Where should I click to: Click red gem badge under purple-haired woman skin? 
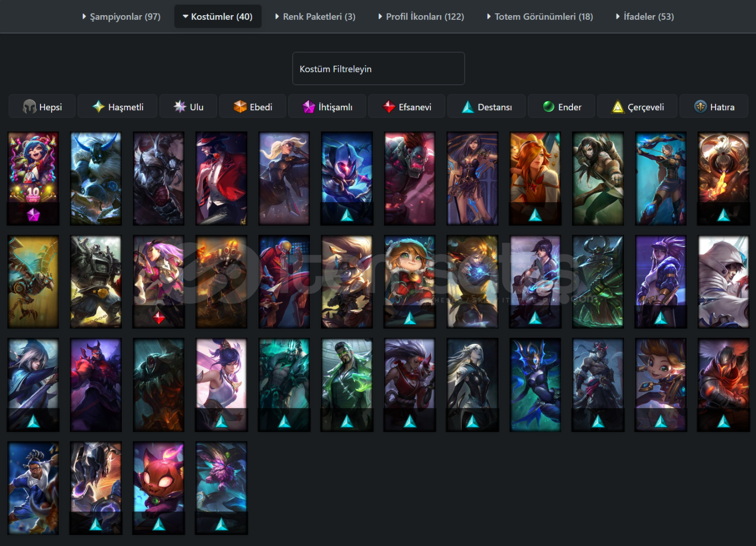click(159, 318)
